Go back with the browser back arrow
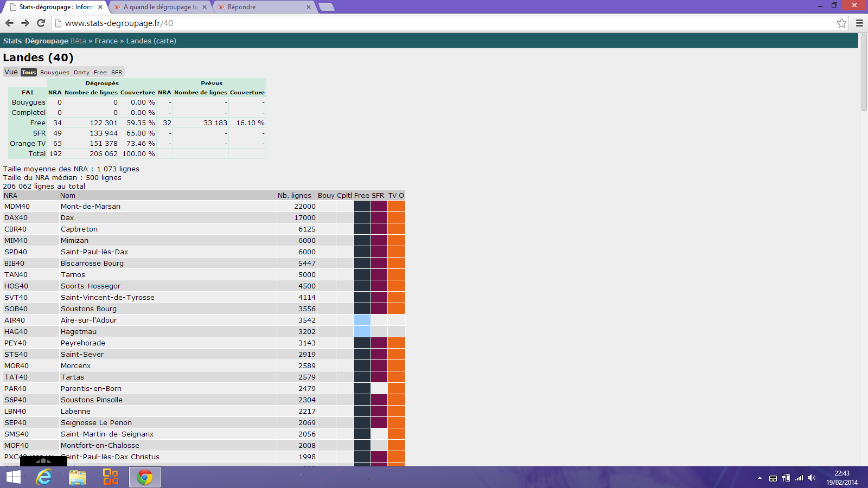Screen dimensions: 868x488 9,23
